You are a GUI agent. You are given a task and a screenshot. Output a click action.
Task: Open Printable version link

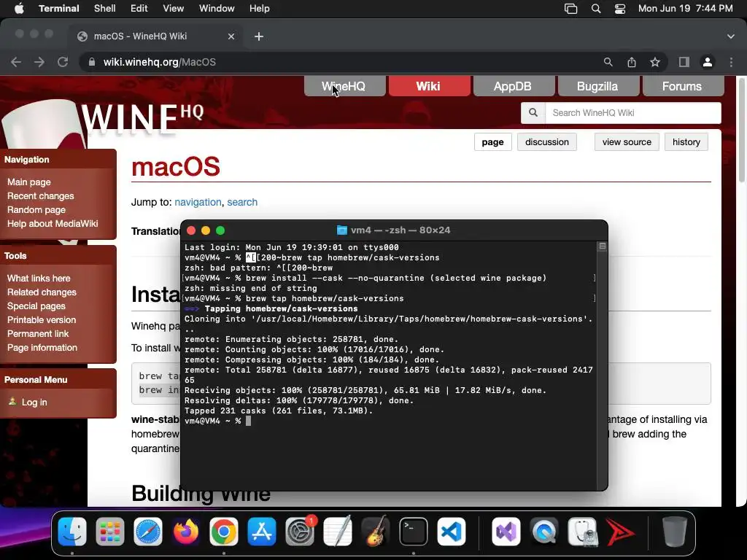point(42,319)
